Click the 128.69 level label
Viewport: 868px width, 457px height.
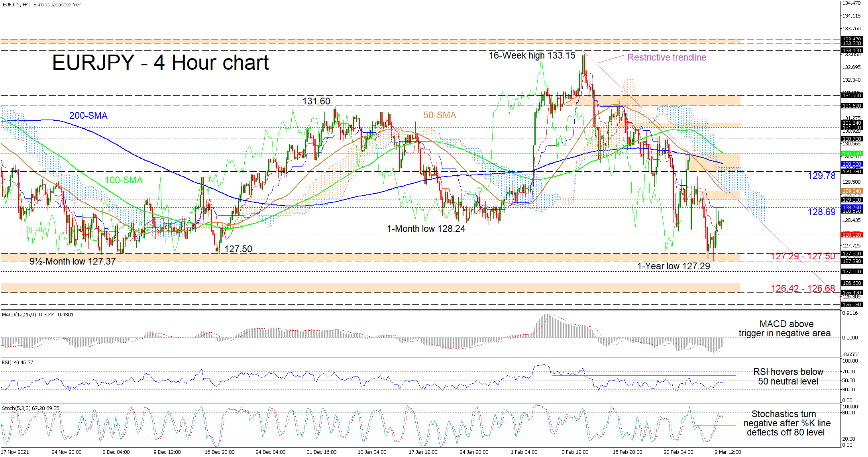tap(821, 212)
